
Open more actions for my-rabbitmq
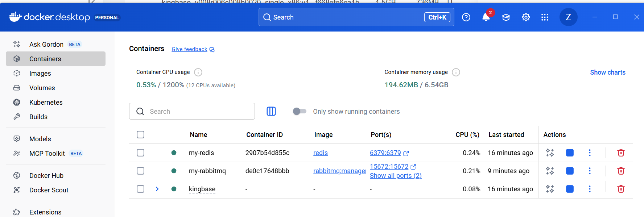tap(590, 171)
